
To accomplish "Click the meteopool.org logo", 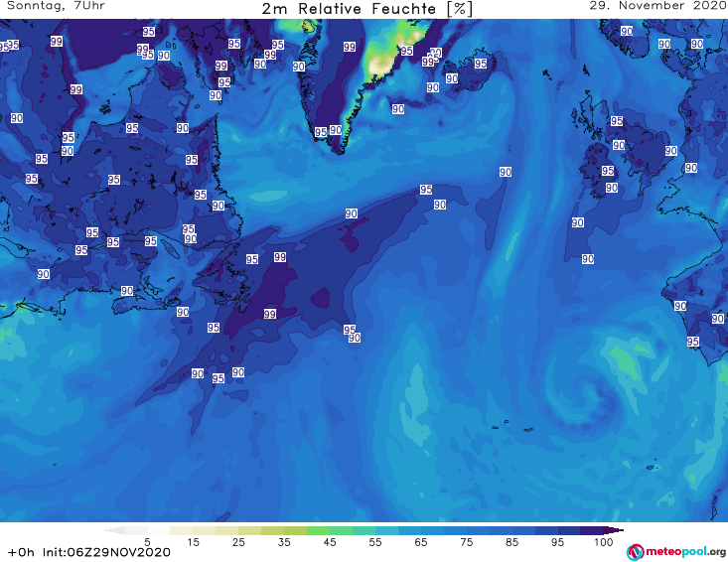I will (676, 552).
